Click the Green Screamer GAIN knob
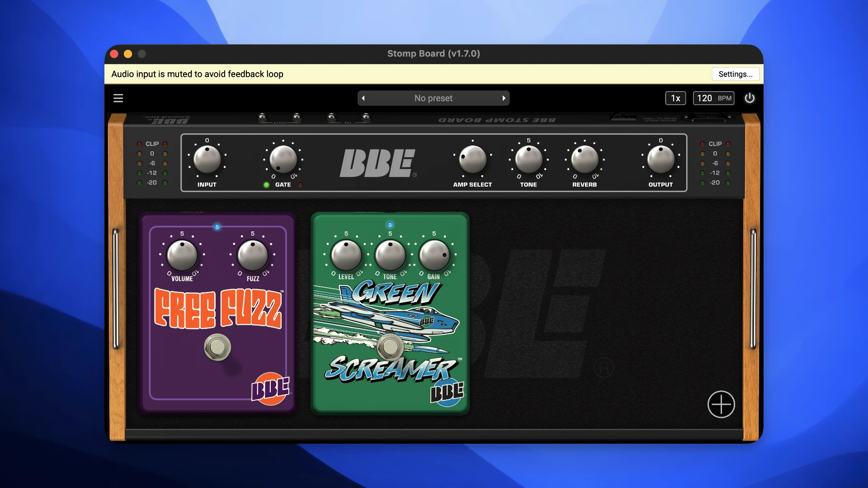This screenshot has height=488, width=868. coord(434,255)
